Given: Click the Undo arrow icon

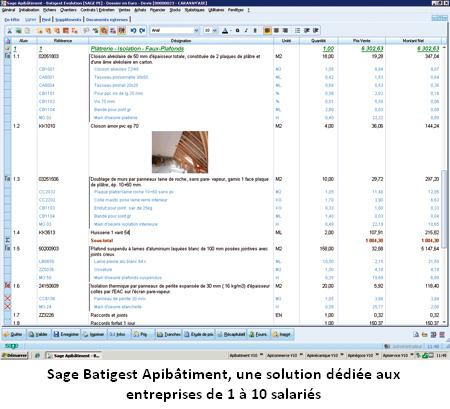Looking at the screenshot, I should (133, 31).
